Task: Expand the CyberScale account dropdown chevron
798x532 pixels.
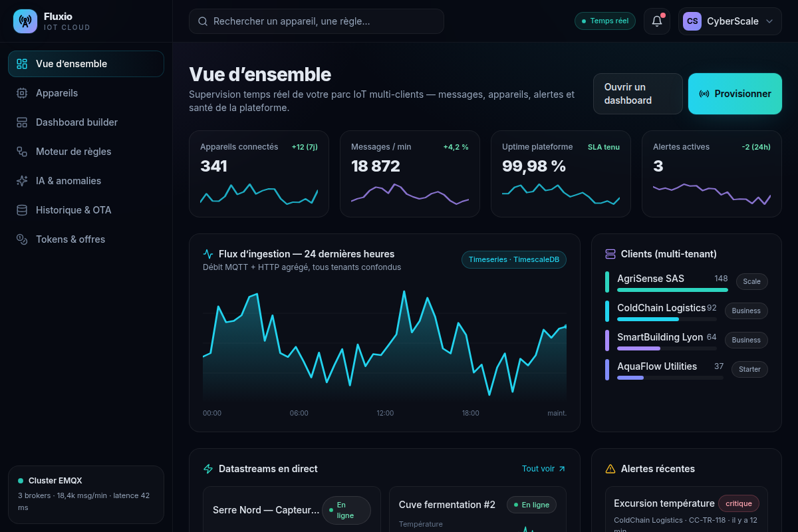Action: click(769, 21)
